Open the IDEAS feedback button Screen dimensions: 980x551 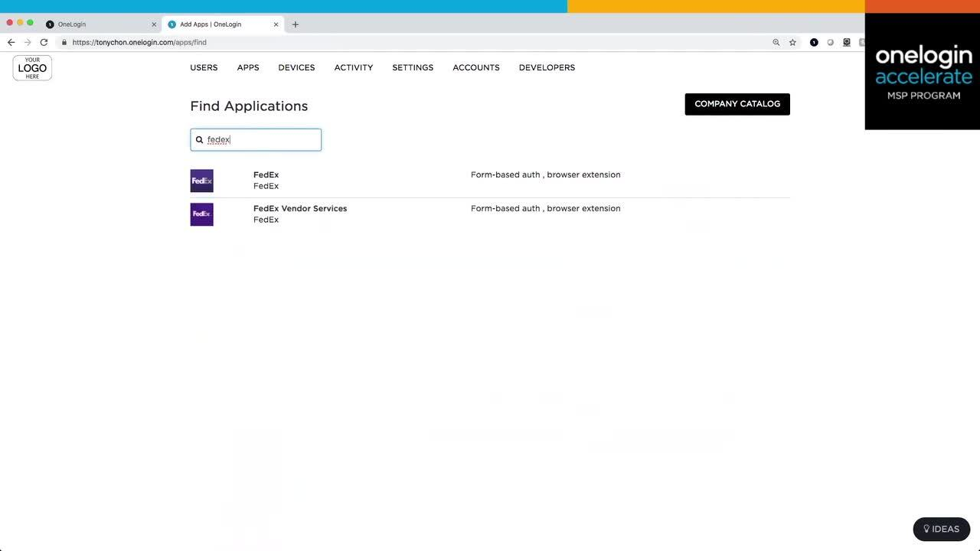pos(941,529)
